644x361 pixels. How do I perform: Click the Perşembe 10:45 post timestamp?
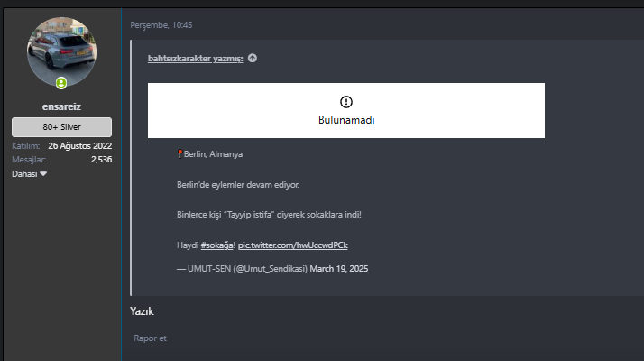pos(161,24)
